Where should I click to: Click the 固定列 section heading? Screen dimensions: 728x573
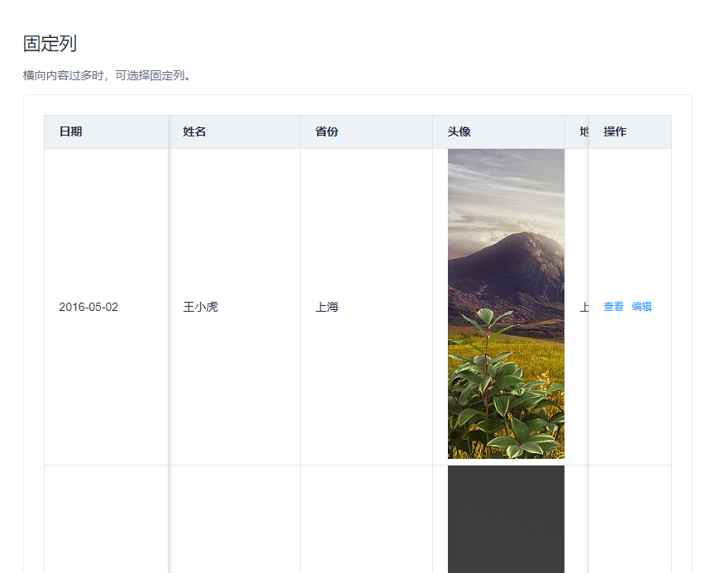click(x=50, y=44)
